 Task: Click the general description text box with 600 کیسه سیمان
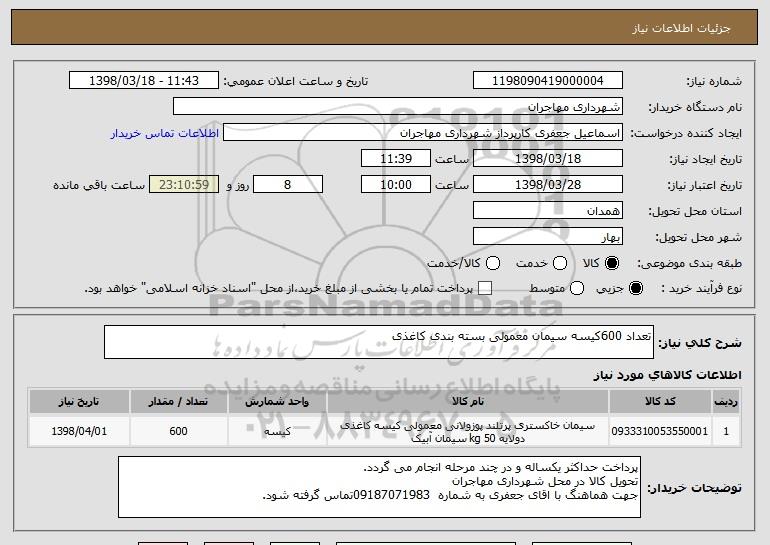pos(379,342)
